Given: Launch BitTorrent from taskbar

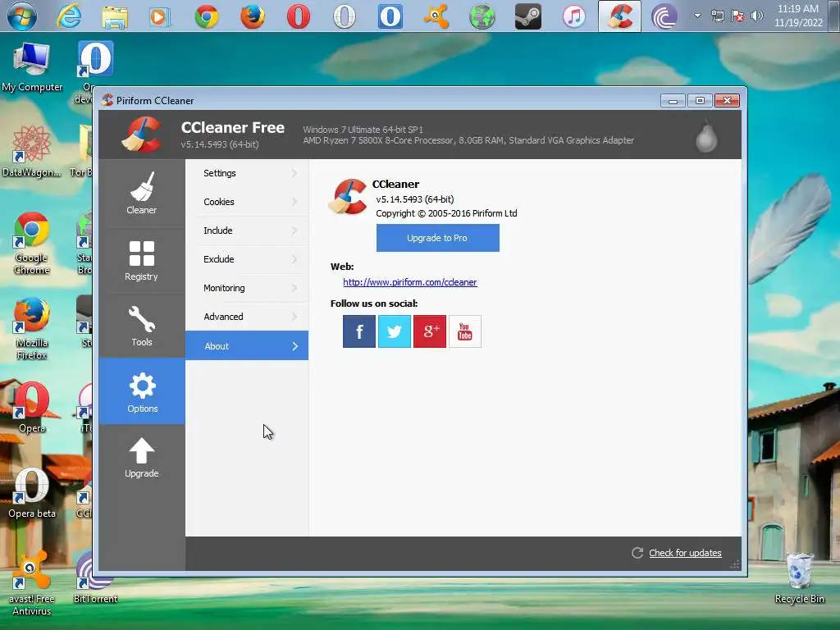Looking at the screenshot, I should [x=664, y=16].
